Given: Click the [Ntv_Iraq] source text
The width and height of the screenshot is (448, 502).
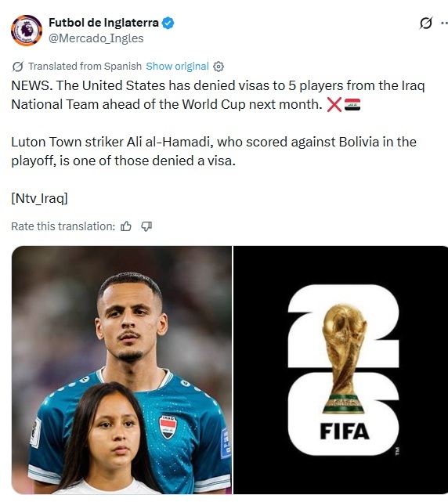Looking at the screenshot, I should (39, 198).
